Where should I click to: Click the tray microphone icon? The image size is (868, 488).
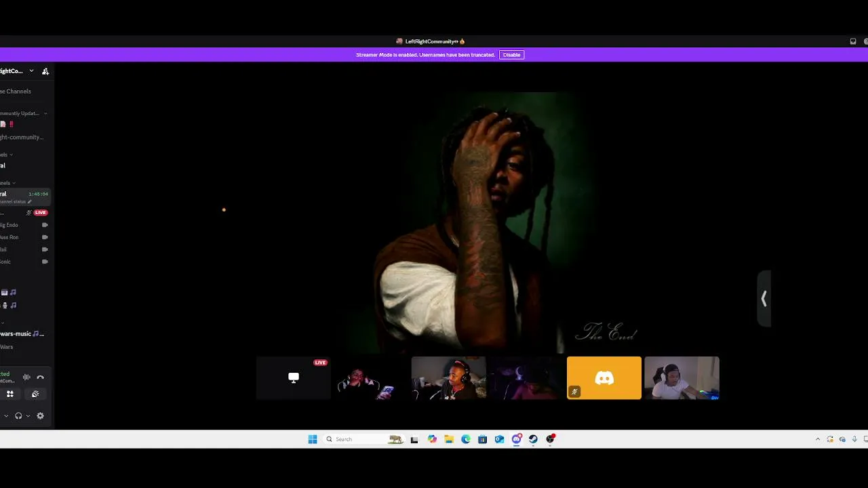tap(854, 439)
